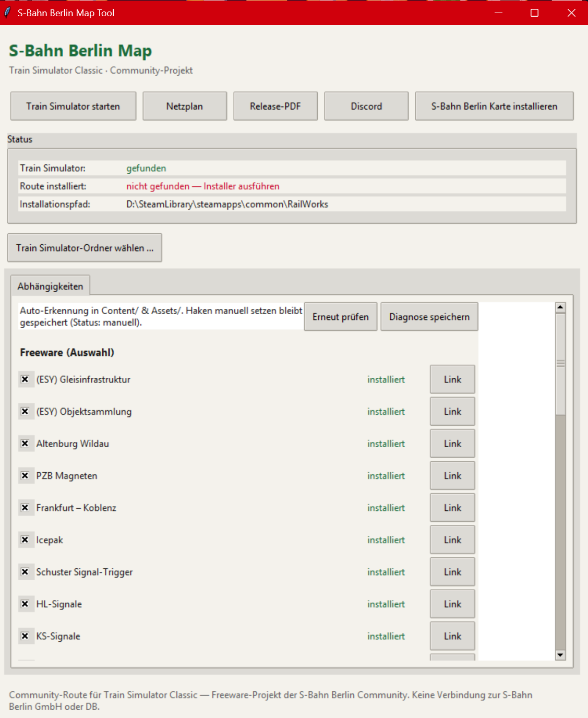Close the S-Bahn Berlin Map Tool window
Image resolution: width=588 pixels, height=718 pixels.
571,13
